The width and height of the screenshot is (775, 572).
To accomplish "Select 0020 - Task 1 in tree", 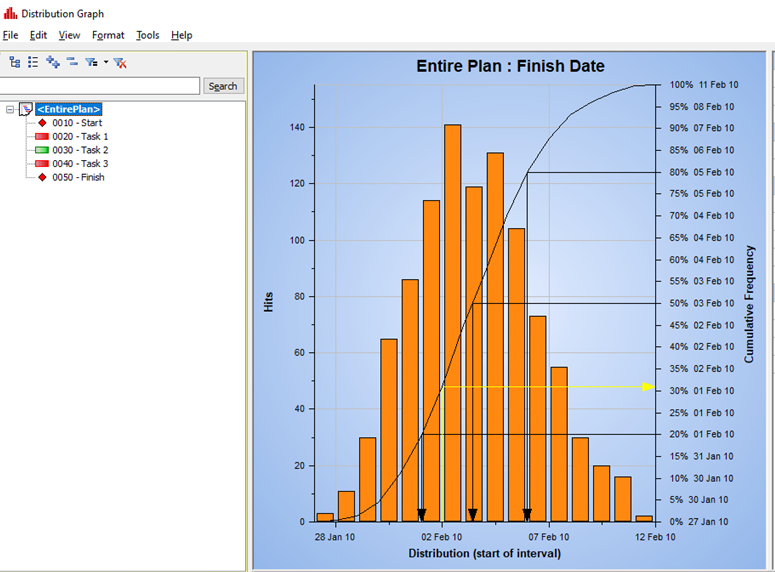I will coord(80,136).
